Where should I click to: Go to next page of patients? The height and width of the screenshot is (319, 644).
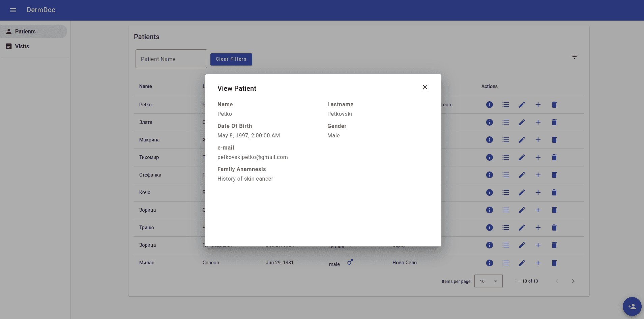coord(573,281)
